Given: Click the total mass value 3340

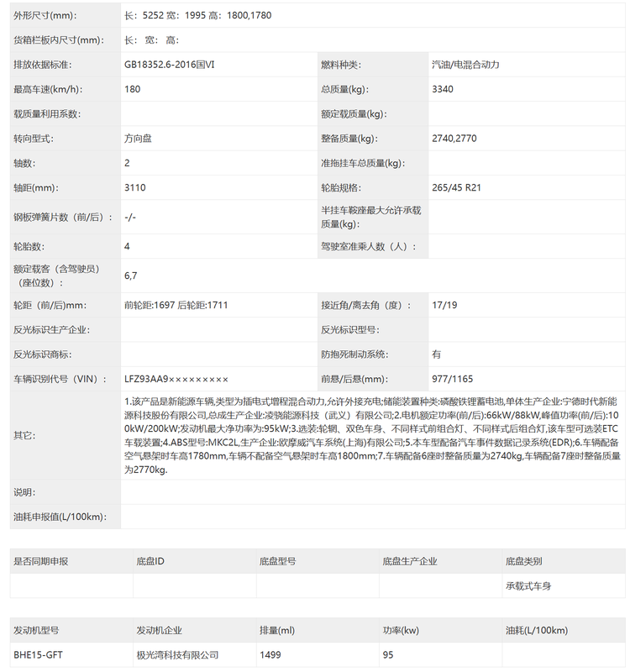Looking at the screenshot, I should (x=443, y=89).
